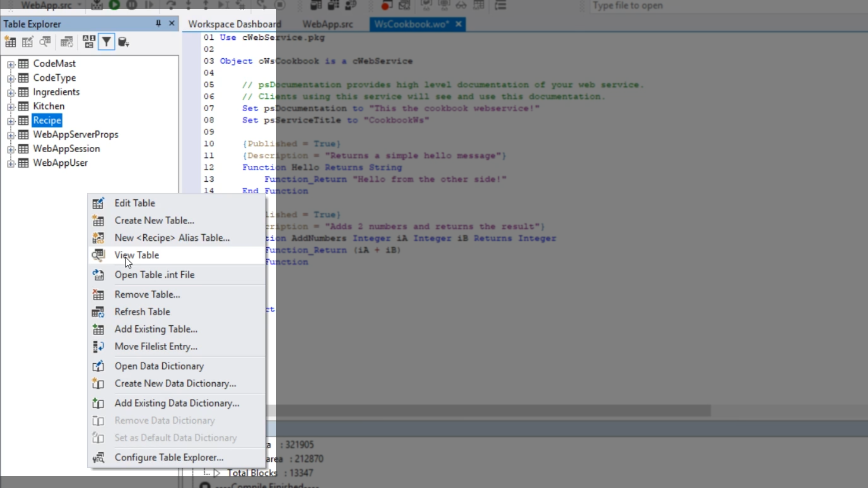Image resolution: width=868 pixels, height=488 pixels.
Task: Pin the Table Explorer panel
Action: 158,23
